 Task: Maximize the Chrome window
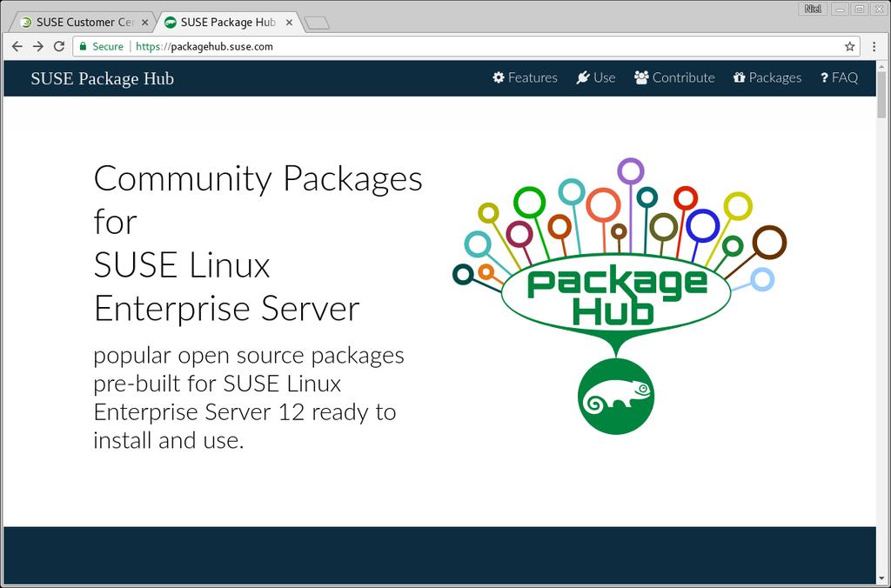coord(859,9)
